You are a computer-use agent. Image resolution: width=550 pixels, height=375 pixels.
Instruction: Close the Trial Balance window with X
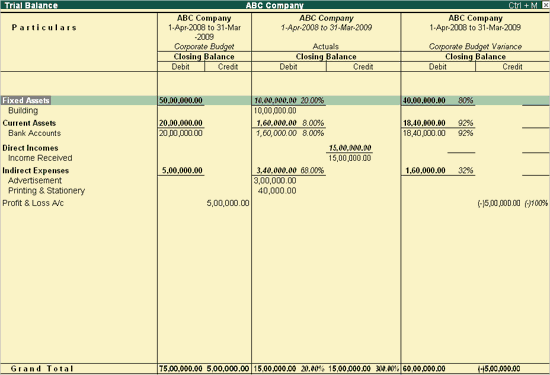546,5
